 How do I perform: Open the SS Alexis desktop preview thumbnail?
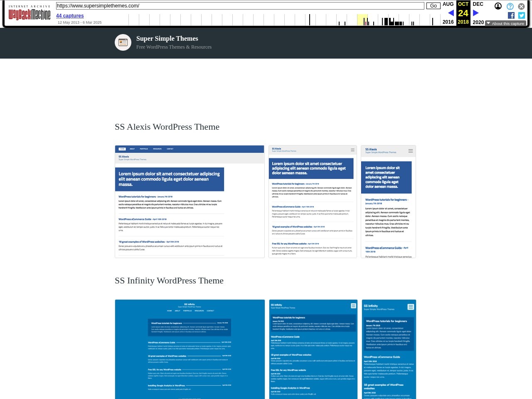click(190, 202)
